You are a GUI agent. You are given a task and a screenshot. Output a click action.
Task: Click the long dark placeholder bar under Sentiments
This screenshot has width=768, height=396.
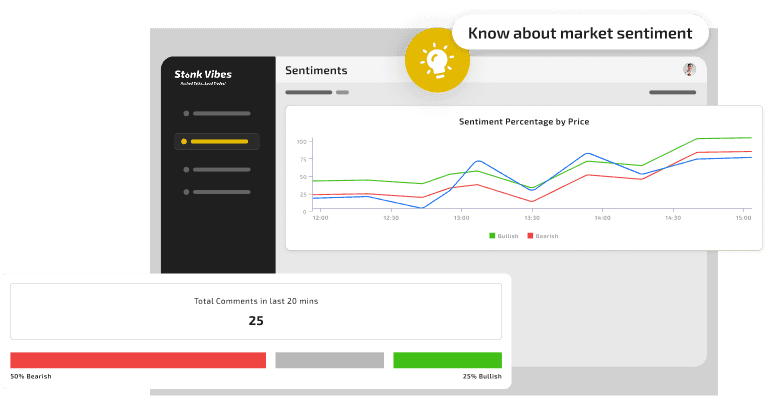[x=309, y=92]
